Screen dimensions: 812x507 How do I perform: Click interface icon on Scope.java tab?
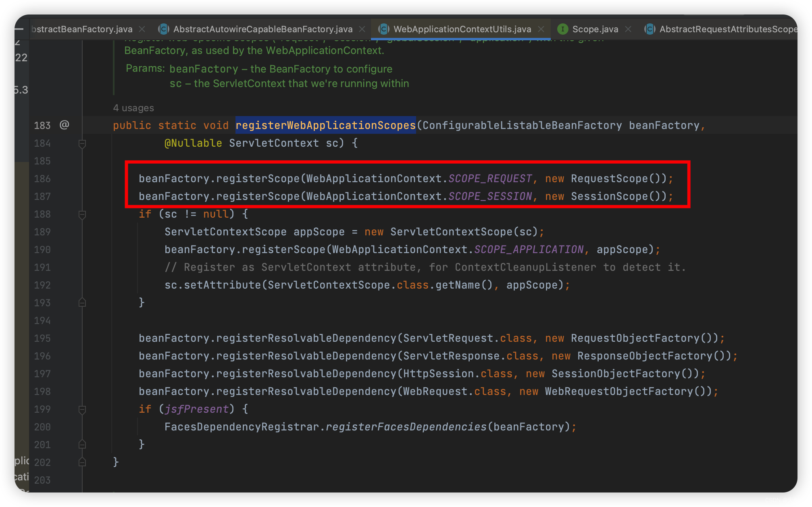(562, 29)
